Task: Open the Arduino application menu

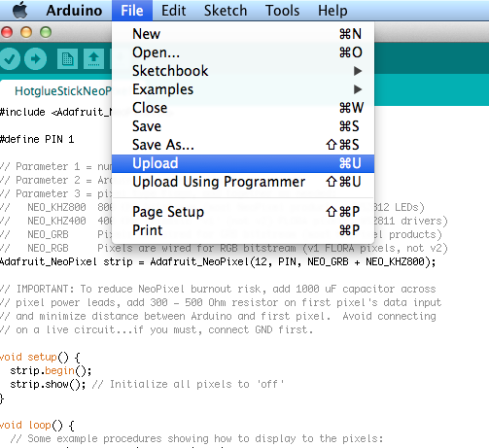Action: coord(74,11)
